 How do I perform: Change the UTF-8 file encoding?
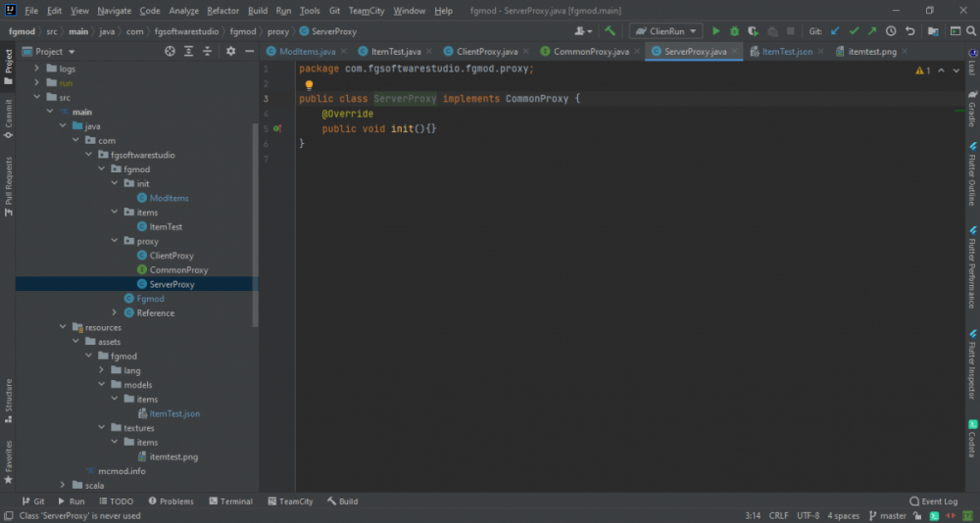click(x=808, y=515)
